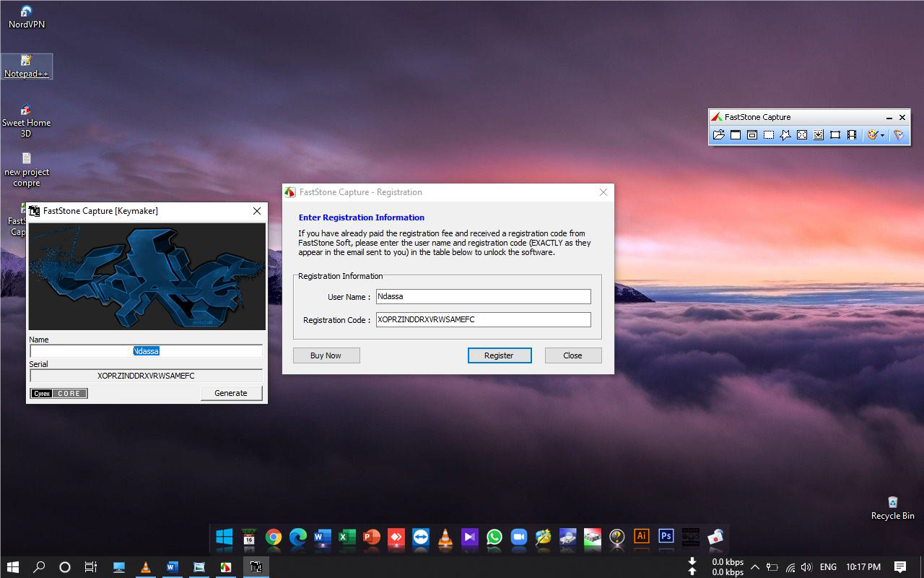The height and width of the screenshot is (578, 924).
Task: Focus the User Name field
Action: (x=483, y=296)
